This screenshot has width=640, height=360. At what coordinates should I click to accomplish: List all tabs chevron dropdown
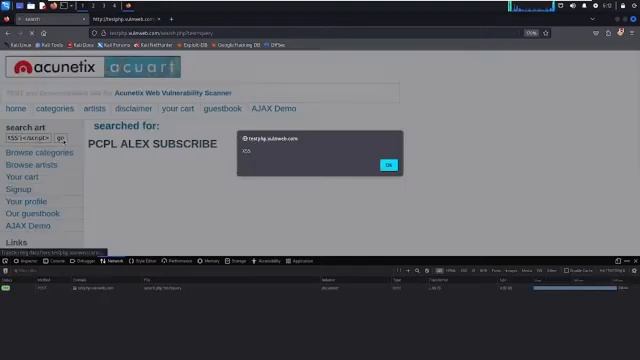coord(592,19)
